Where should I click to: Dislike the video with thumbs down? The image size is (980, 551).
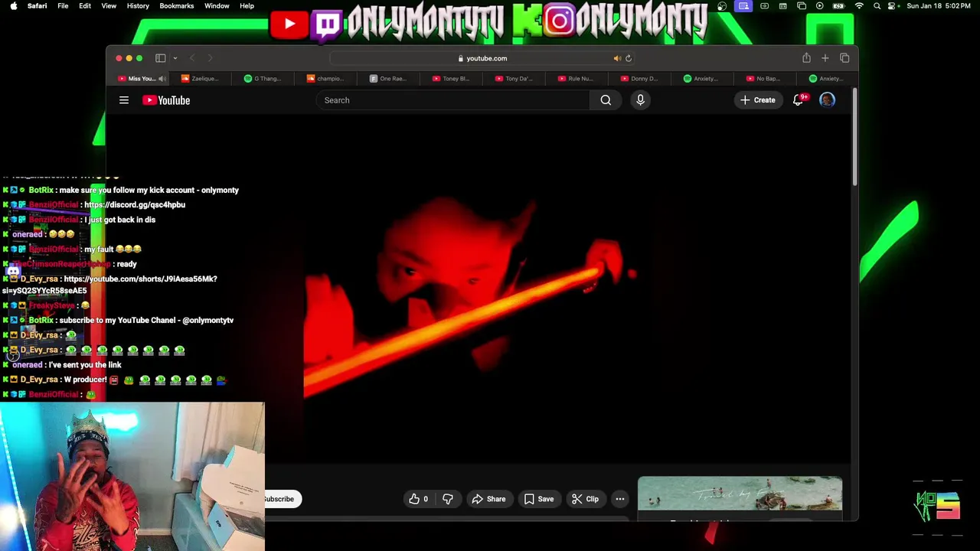pyautogui.click(x=448, y=499)
